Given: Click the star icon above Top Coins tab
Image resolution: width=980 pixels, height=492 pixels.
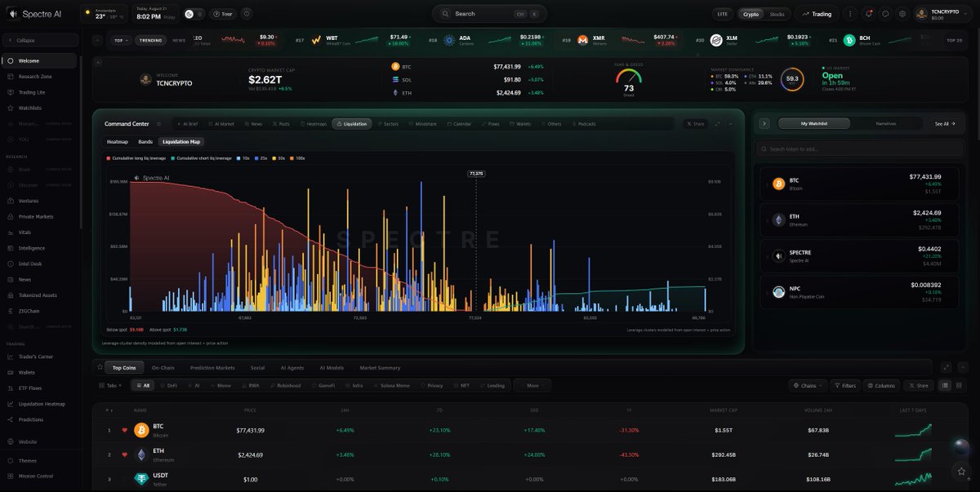Looking at the screenshot, I should 100,367.
